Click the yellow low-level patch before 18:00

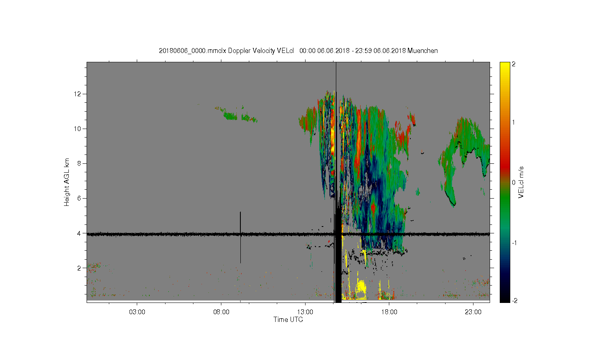(360, 288)
